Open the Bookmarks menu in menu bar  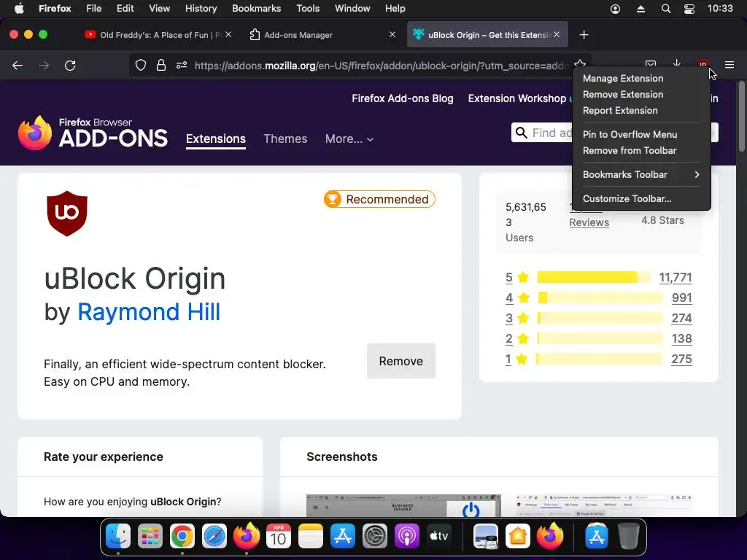pos(256,9)
